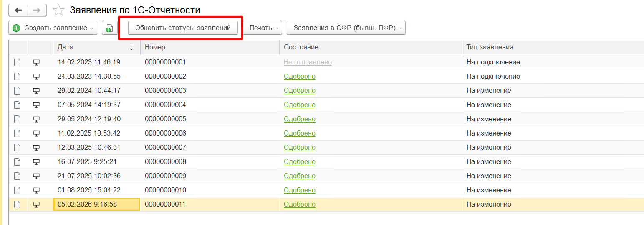Click the Тип заявления column header
The width and height of the screenshot is (644, 225).
(x=553, y=47)
